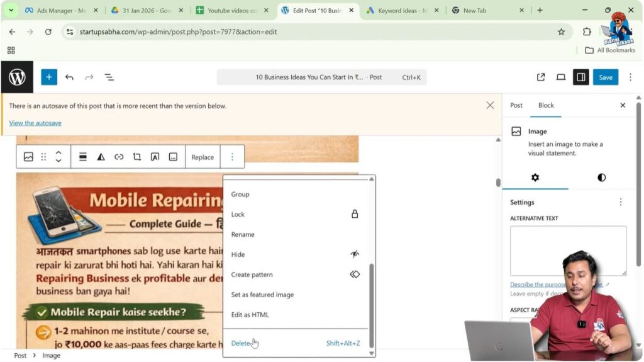Save the post

(606, 77)
